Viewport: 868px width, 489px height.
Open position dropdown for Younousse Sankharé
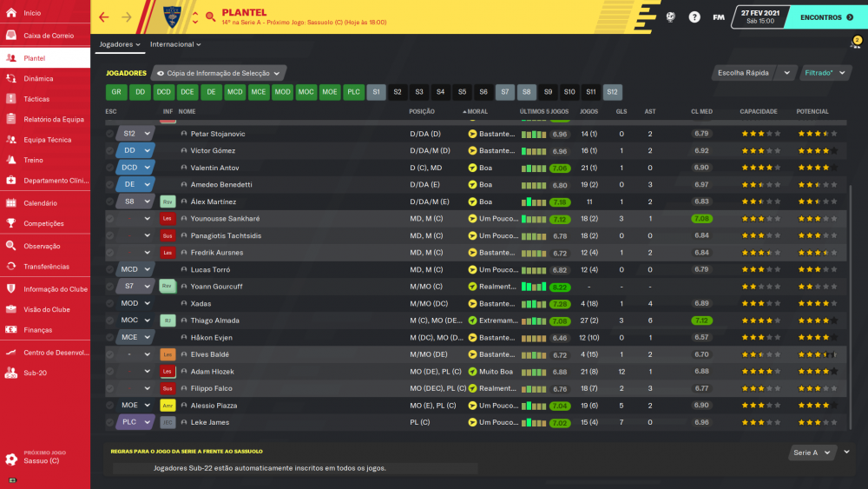click(148, 219)
